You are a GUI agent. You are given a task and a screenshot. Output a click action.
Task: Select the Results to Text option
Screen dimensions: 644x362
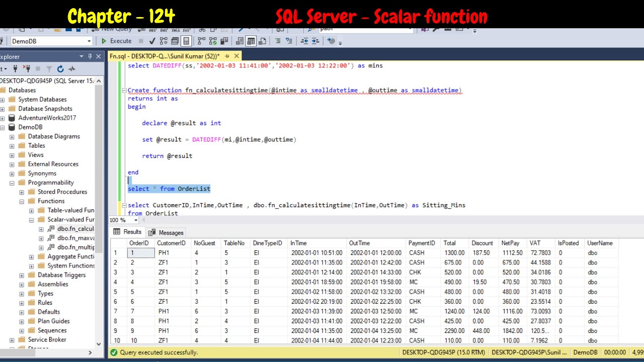(240, 41)
